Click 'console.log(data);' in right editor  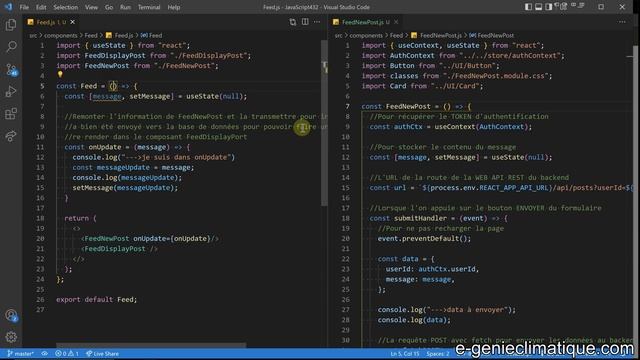coord(414,320)
